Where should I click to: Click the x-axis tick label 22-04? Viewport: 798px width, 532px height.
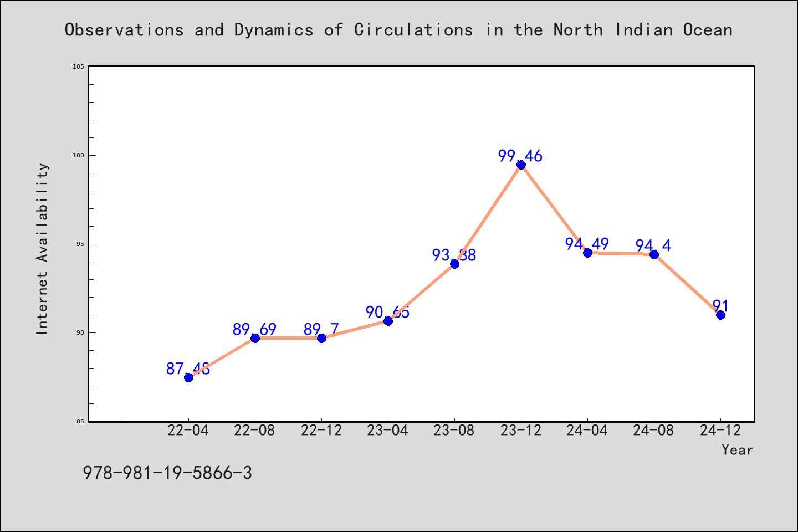tap(188, 431)
